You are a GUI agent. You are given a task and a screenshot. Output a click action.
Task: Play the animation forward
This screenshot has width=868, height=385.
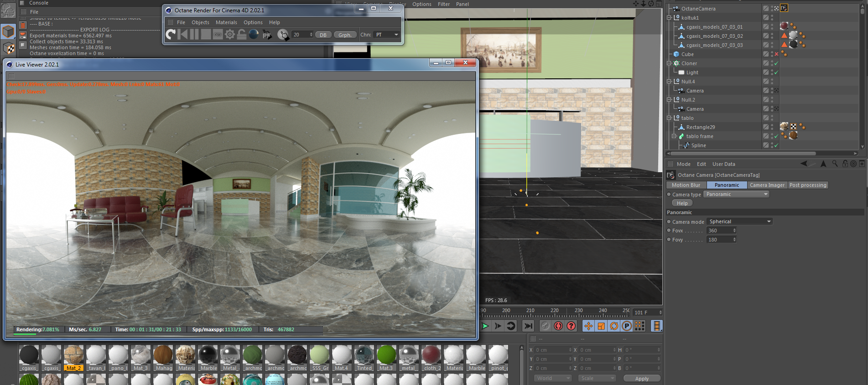click(485, 326)
